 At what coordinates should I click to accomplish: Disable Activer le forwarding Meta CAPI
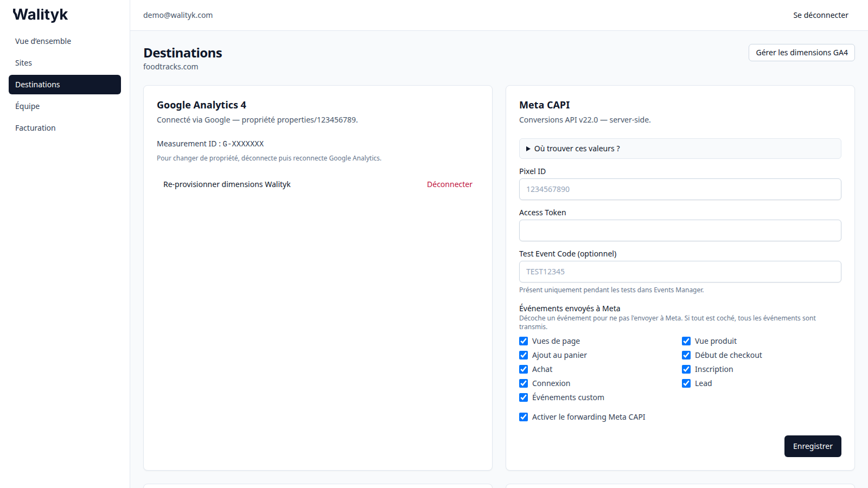point(524,417)
